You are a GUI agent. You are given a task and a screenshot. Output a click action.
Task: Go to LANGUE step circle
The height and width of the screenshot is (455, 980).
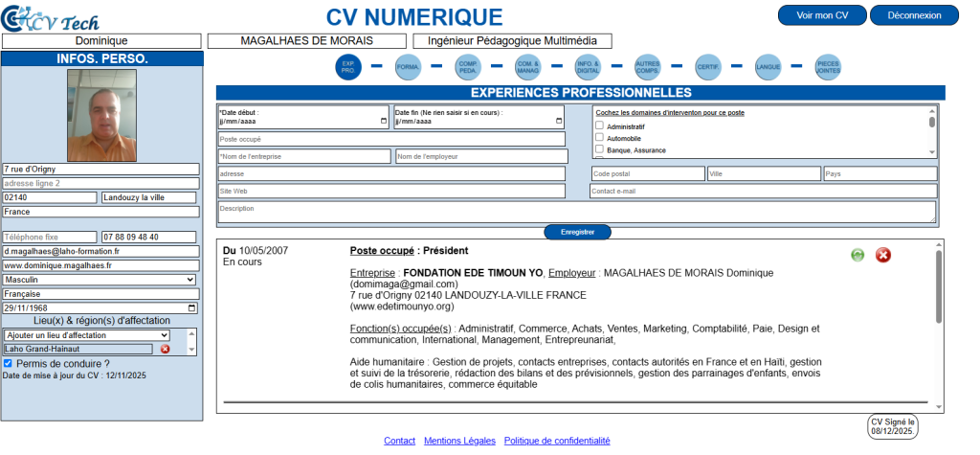(768, 66)
